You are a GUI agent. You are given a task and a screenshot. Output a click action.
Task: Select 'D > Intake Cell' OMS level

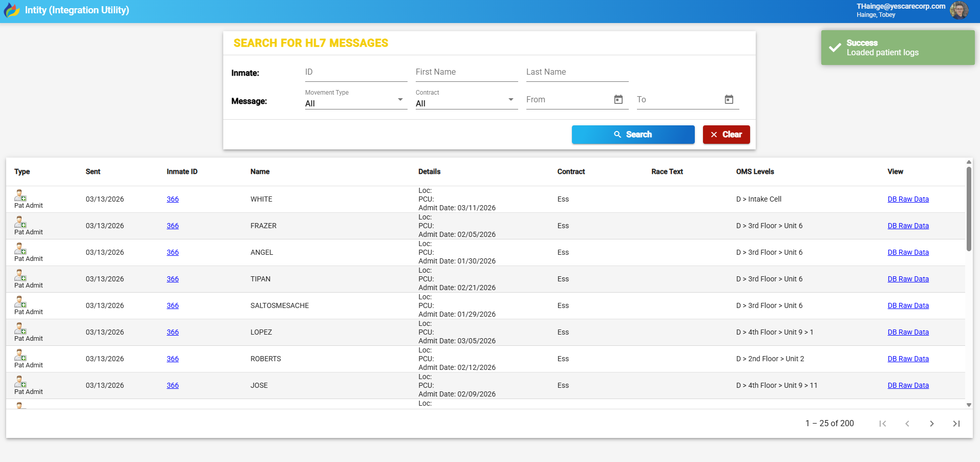759,199
